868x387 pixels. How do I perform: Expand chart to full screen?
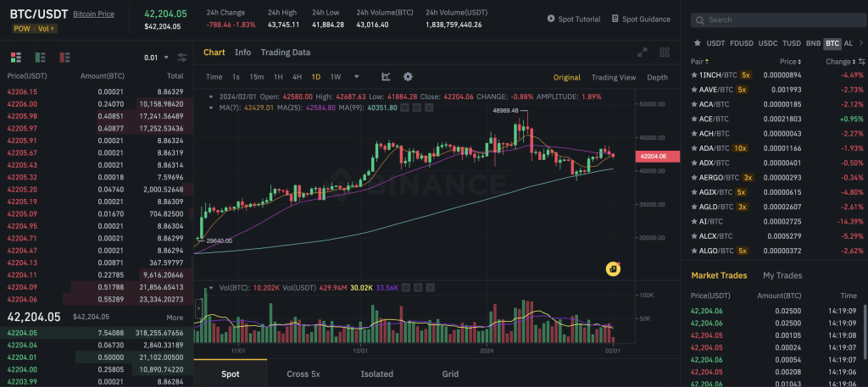[x=643, y=53]
